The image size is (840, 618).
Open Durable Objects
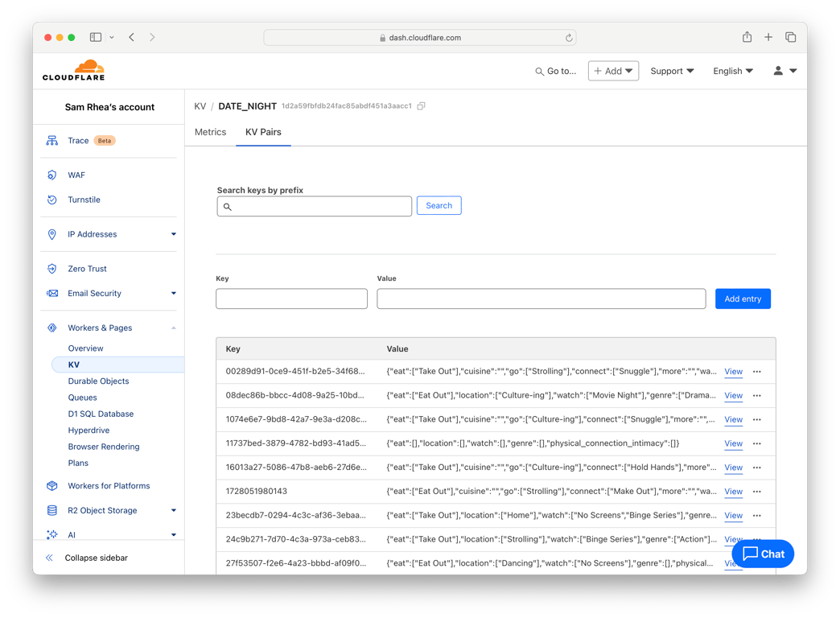click(99, 381)
